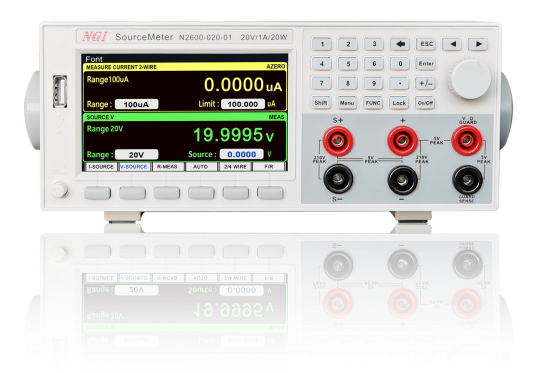Screen dimensions: 547x373
Task: Click the black S- sense terminal
Action: [338, 179]
